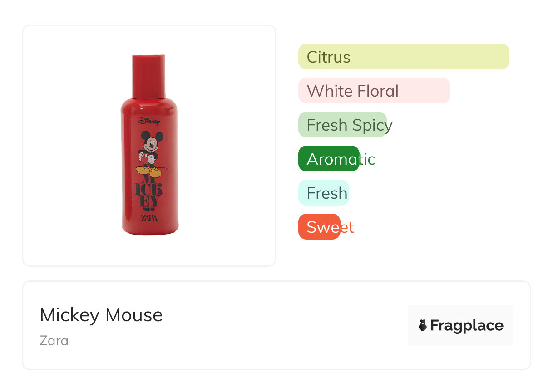
Task: Select the White Floral accord bar
Action: [x=374, y=91]
